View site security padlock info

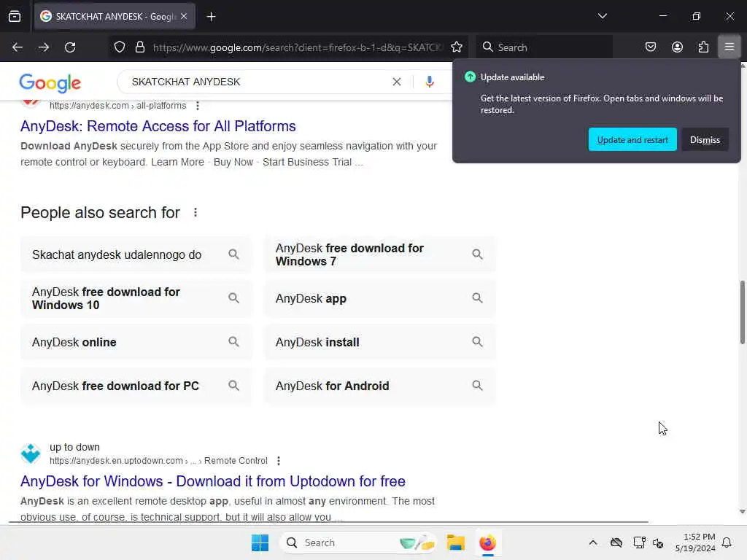[x=139, y=47]
